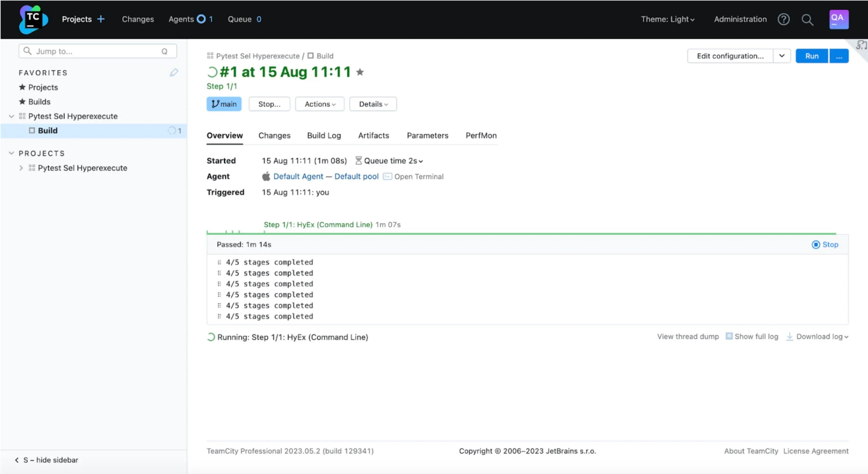This screenshot has height=474, width=868.
Task: Click the search magnifier in top bar
Action: (x=807, y=19)
